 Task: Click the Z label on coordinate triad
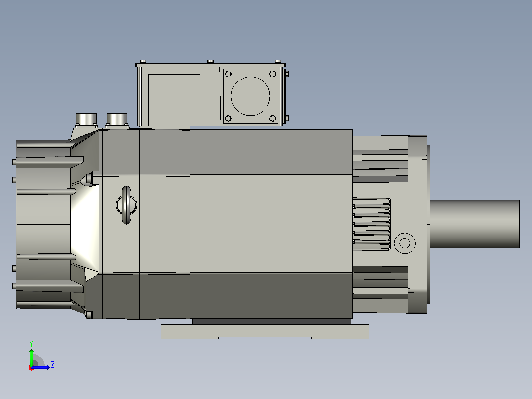(53, 365)
